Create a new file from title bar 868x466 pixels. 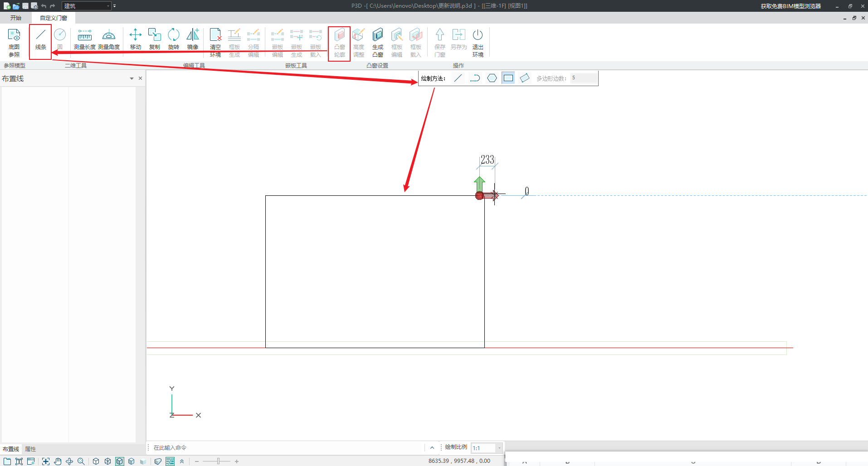[7, 6]
